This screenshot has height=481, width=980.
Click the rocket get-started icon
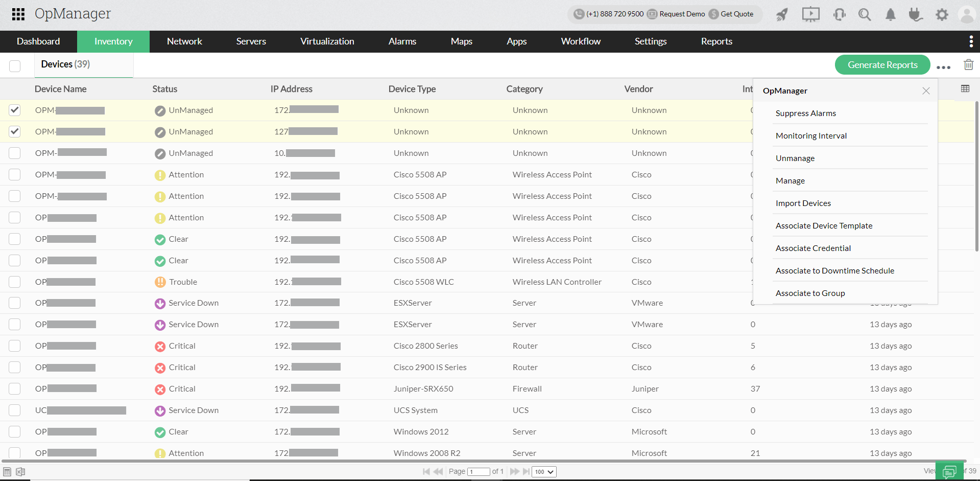(782, 14)
